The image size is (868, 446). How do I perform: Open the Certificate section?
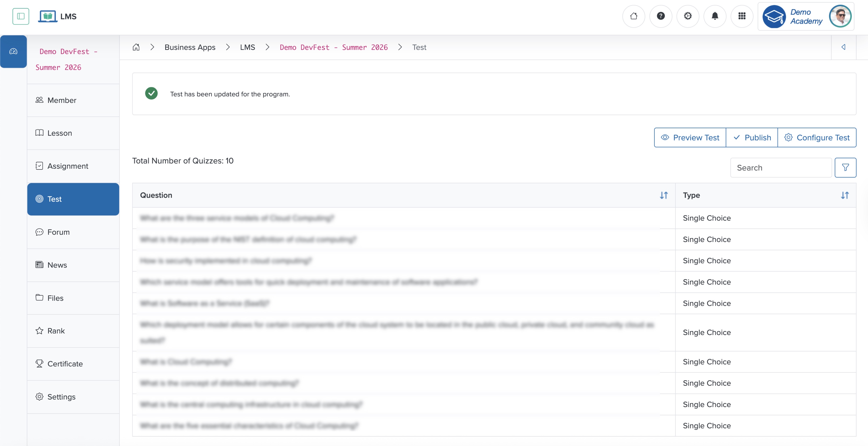(65, 364)
